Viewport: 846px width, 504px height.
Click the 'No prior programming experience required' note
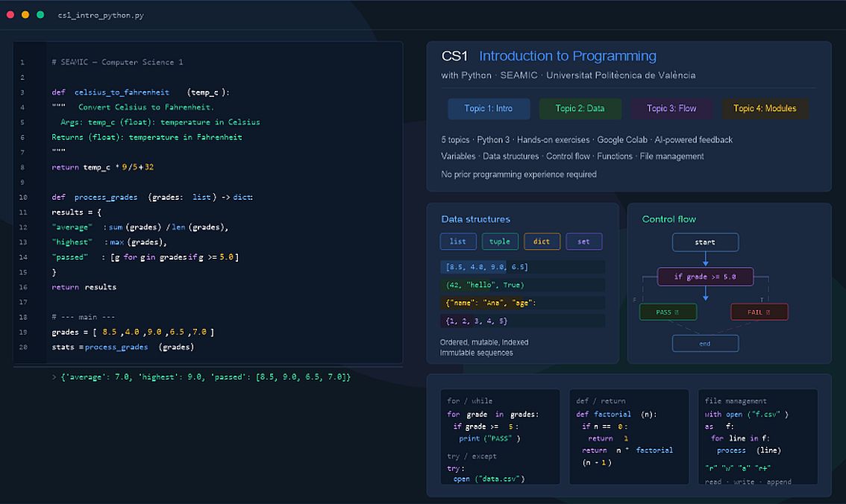[x=518, y=174]
